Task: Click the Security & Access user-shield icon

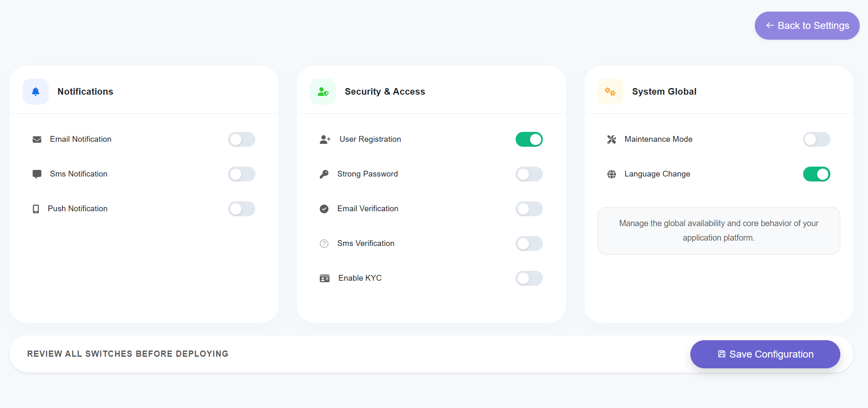Action: (323, 91)
